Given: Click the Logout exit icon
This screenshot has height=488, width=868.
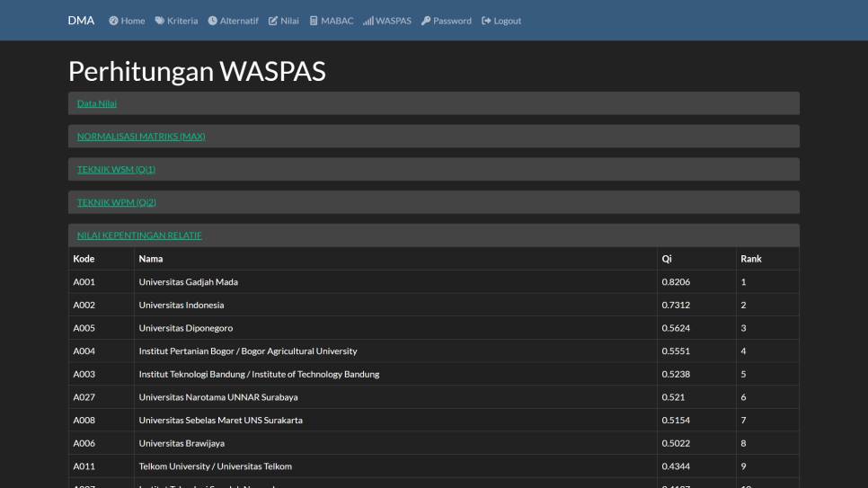Looking at the screenshot, I should click(486, 21).
